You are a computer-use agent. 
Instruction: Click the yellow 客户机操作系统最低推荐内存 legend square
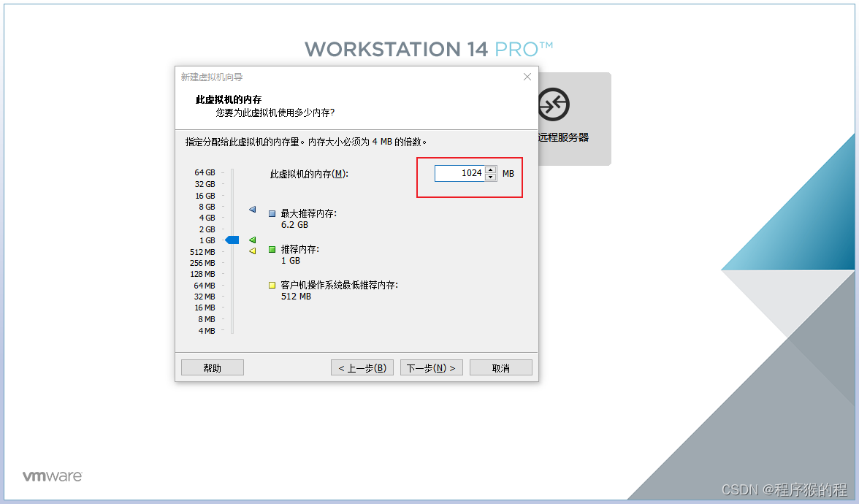[x=272, y=286]
